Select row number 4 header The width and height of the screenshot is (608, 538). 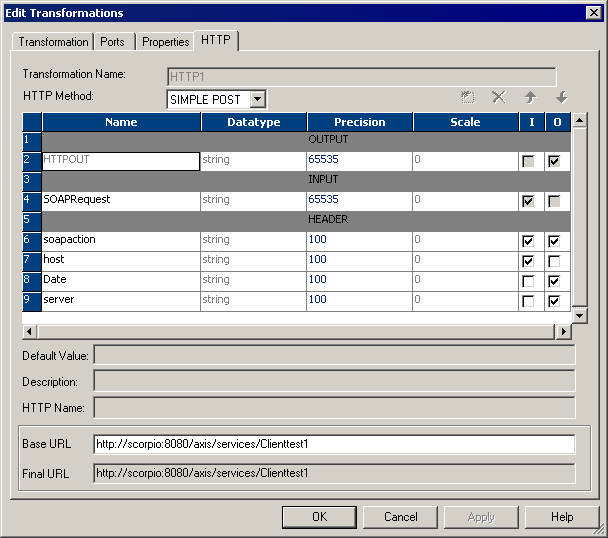coord(32,201)
